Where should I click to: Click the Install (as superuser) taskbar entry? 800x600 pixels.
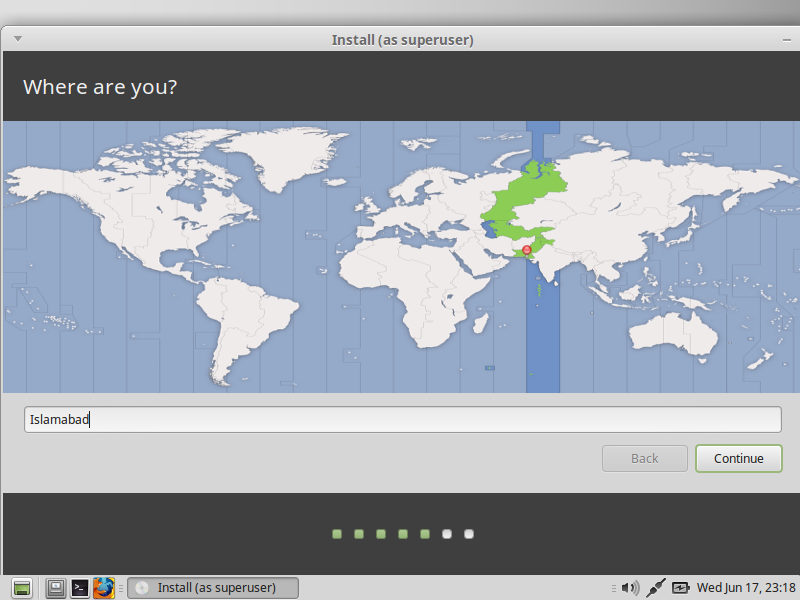point(213,588)
